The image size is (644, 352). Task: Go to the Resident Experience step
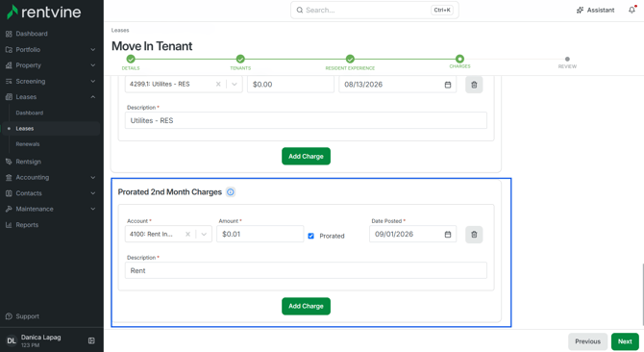click(x=350, y=59)
